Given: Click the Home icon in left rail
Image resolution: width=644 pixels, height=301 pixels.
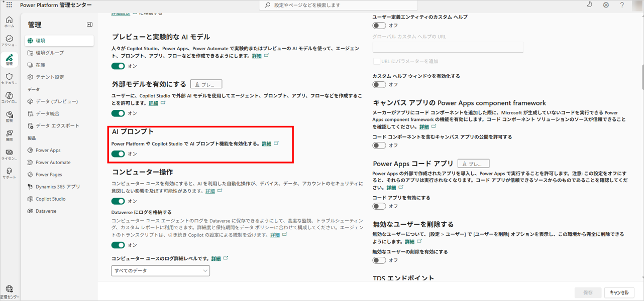Looking at the screenshot, I should (9, 22).
